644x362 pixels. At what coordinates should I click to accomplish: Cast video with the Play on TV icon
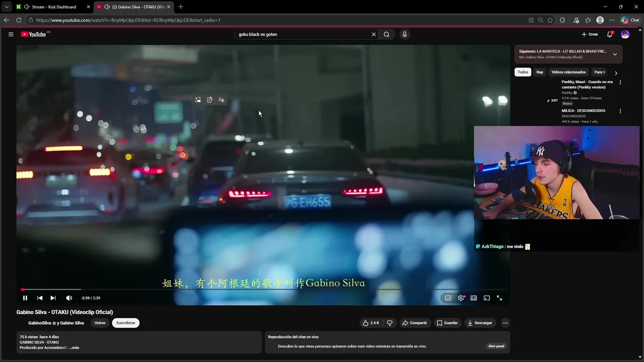pyautogui.click(x=487, y=298)
